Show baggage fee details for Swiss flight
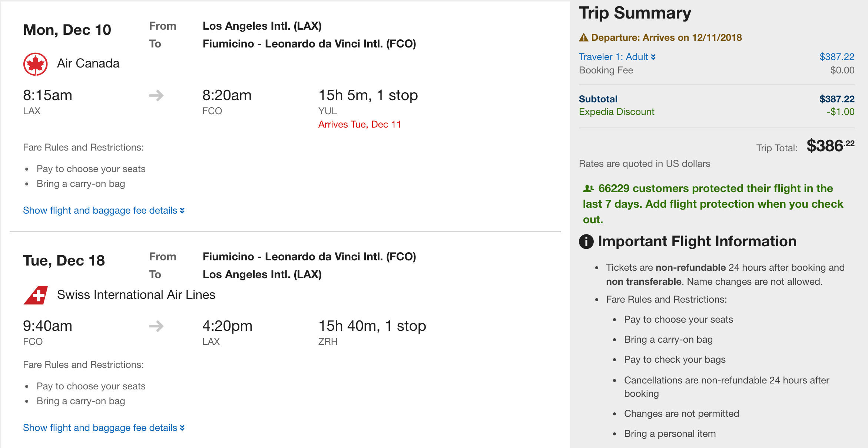The height and width of the screenshot is (448, 868). click(103, 428)
